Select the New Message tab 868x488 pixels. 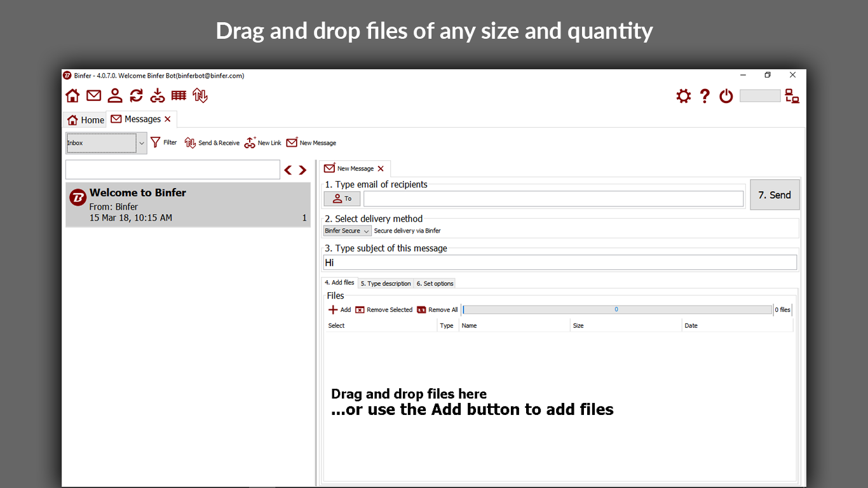point(355,168)
